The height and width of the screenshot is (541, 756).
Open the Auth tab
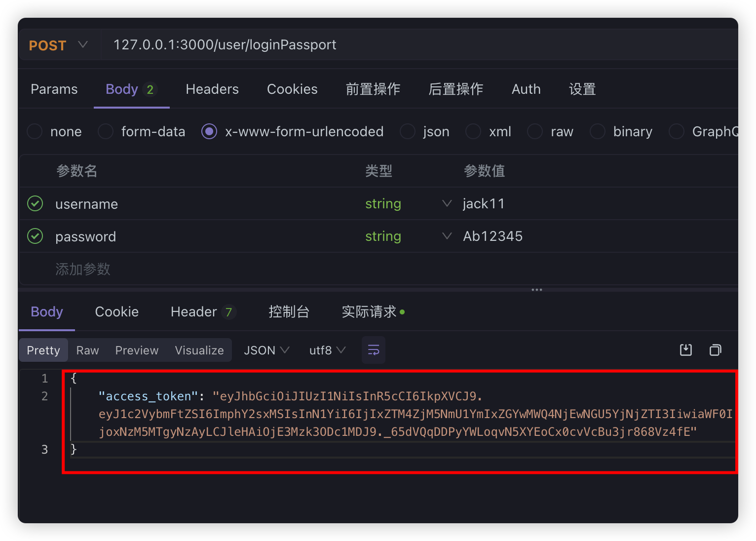coord(526,89)
